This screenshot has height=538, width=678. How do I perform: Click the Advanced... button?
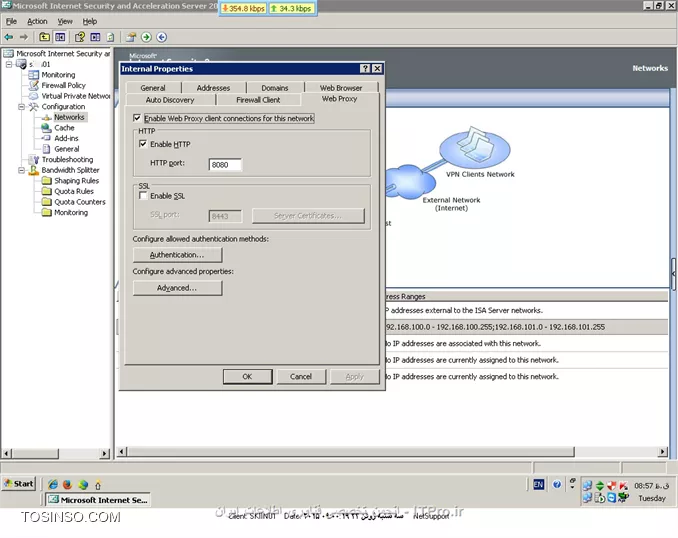point(178,288)
